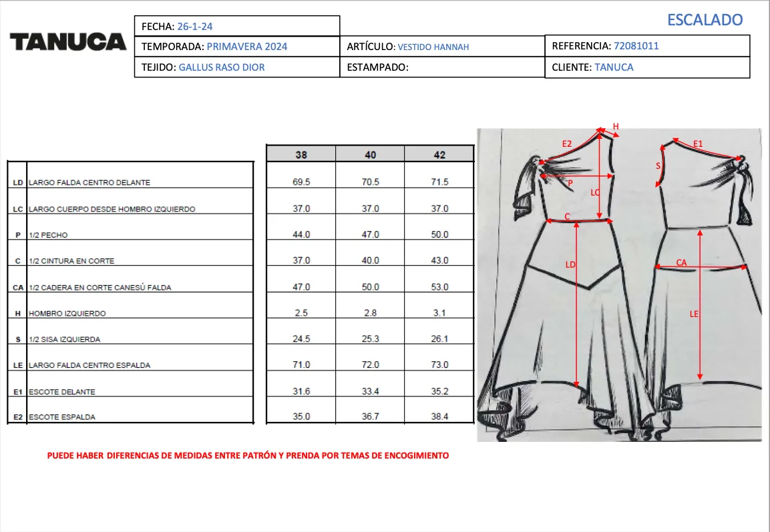Click the ESCOTE ESPALDA row label
770x532 pixels.
62,417
